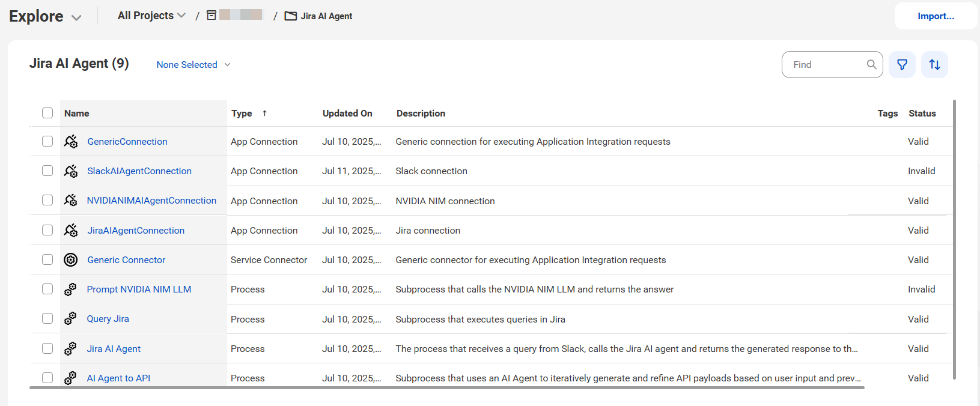Click the project archive icon in breadcrumb

(x=212, y=15)
